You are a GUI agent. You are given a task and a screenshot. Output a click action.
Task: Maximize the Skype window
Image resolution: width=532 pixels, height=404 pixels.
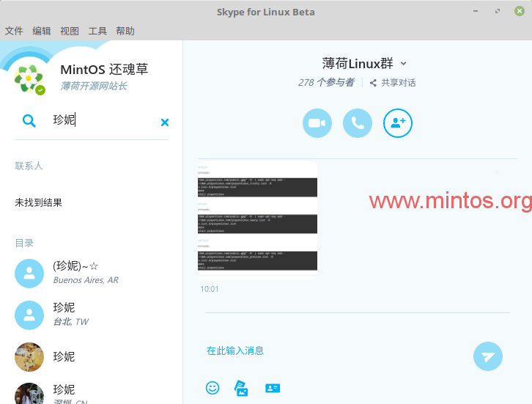tap(498, 11)
